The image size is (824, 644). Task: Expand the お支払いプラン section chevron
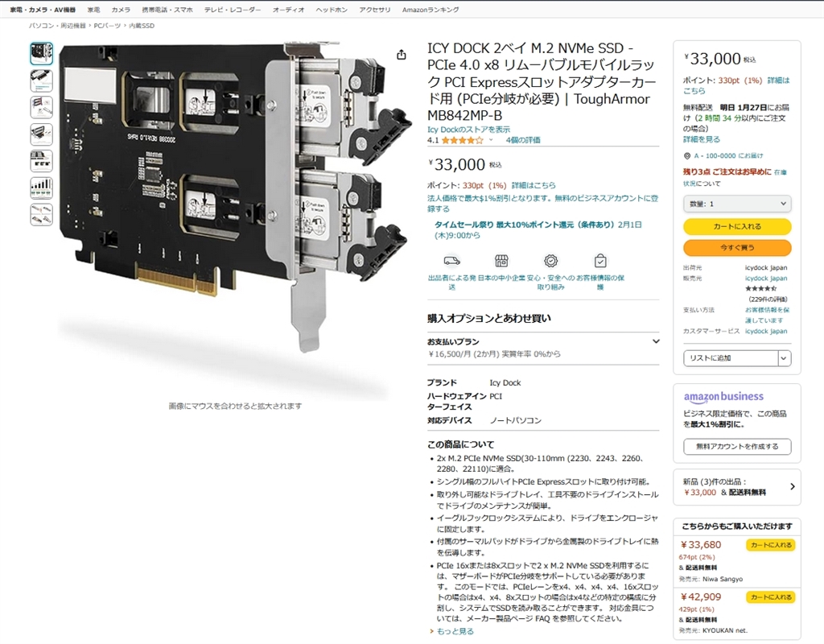pyautogui.click(x=656, y=341)
